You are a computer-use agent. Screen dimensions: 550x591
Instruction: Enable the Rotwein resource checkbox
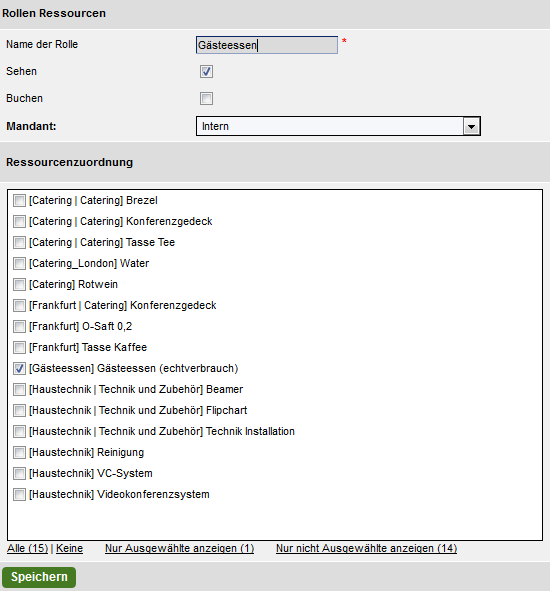click(19, 285)
